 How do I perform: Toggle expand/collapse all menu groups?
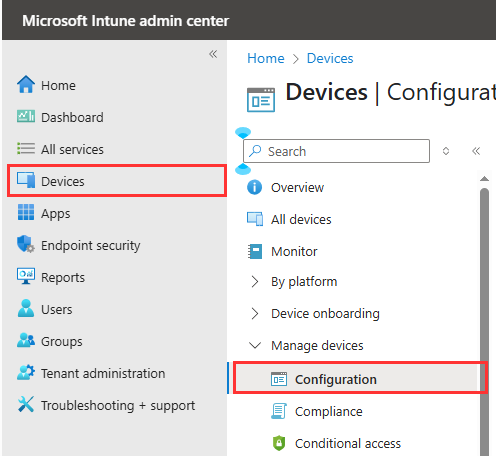(x=446, y=151)
